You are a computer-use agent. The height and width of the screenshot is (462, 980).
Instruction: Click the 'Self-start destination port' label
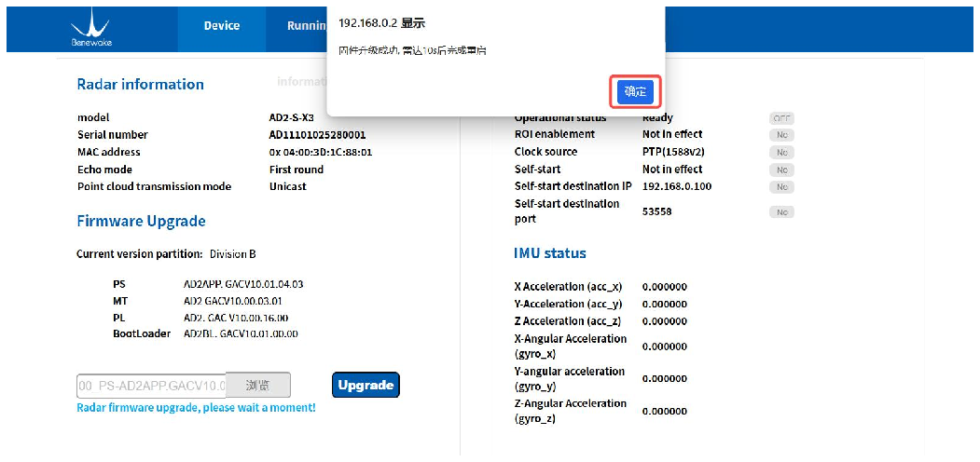pyautogui.click(x=567, y=211)
